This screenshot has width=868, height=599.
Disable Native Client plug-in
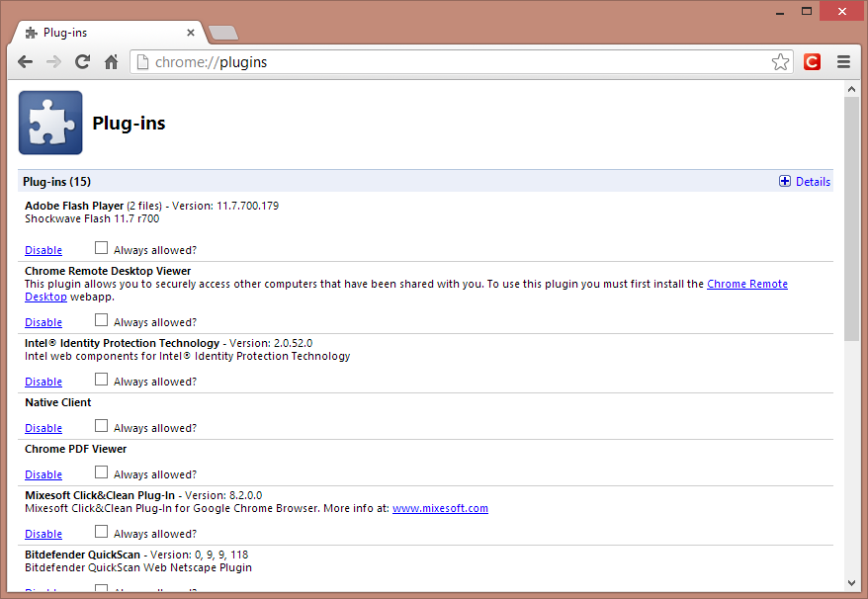(43, 428)
